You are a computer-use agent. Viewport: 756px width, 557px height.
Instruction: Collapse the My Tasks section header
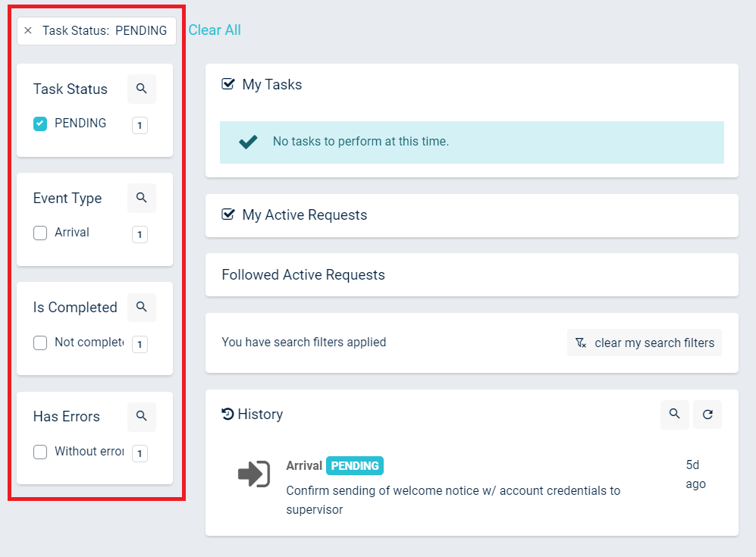click(271, 85)
